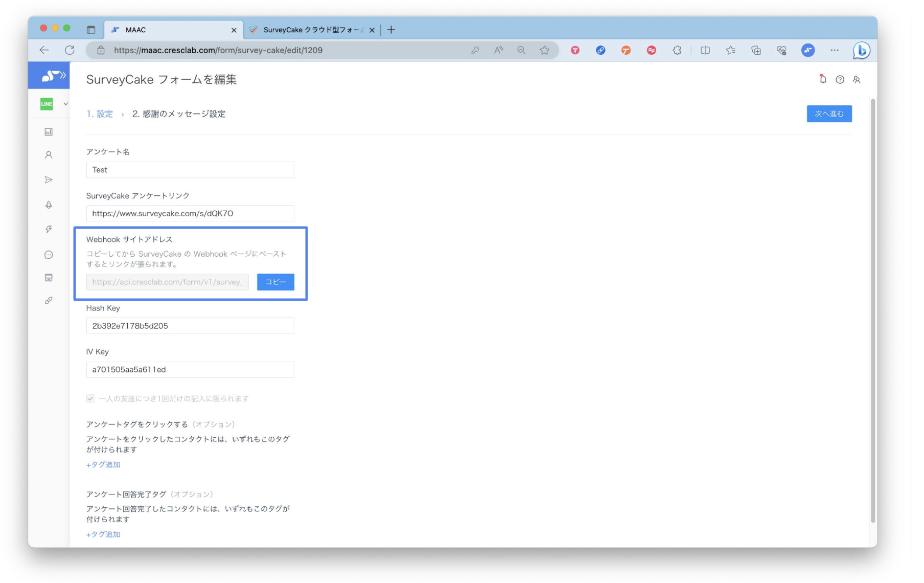
Task: Open the contacts person icon in sidebar
Action: 49,155
